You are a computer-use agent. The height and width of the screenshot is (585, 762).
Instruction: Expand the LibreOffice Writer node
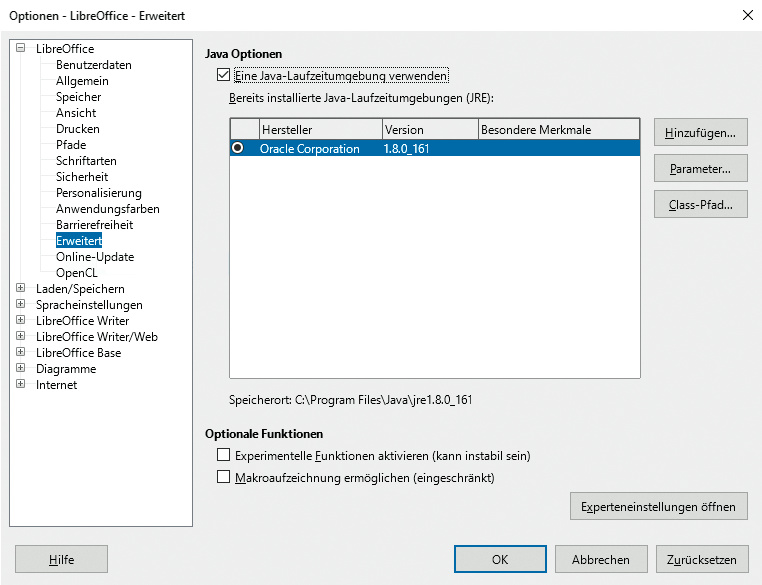coord(20,320)
